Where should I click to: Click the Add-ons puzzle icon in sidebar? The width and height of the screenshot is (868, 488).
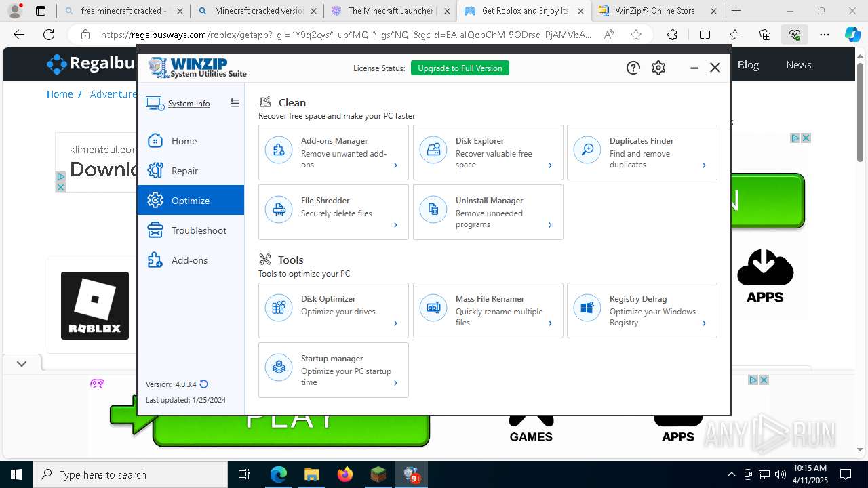click(155, 260)
